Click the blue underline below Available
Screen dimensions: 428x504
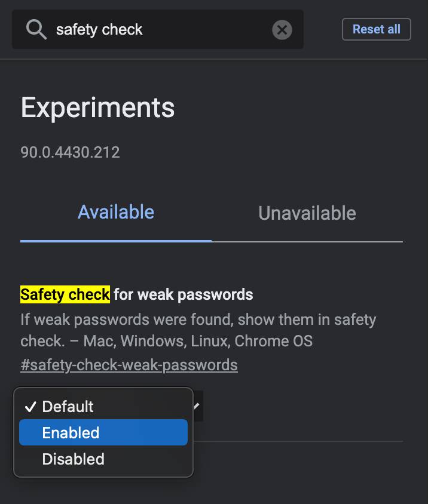116,241
